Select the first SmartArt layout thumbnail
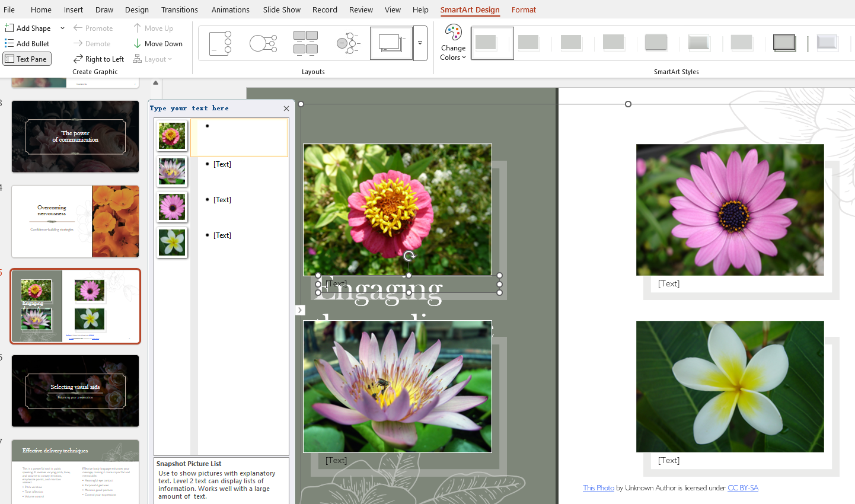The image size is (855, 504). (220, 43)
